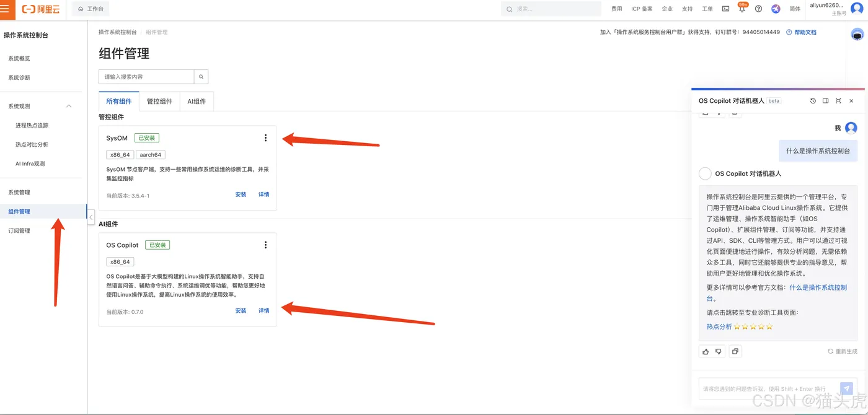This screenshot has height=415, width=868.
Task: Click the top search box
Action: point(551,9)
